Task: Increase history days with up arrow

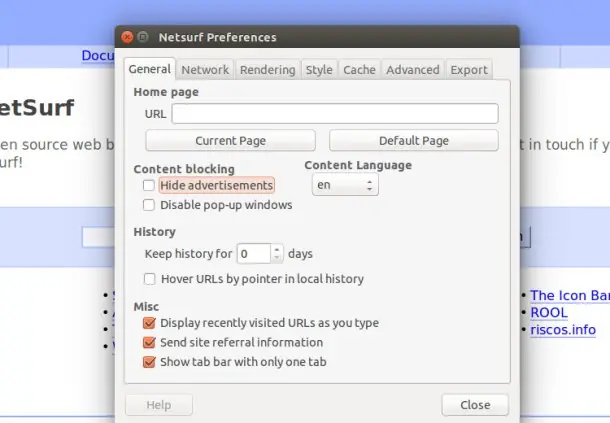Action: (277, 249)
